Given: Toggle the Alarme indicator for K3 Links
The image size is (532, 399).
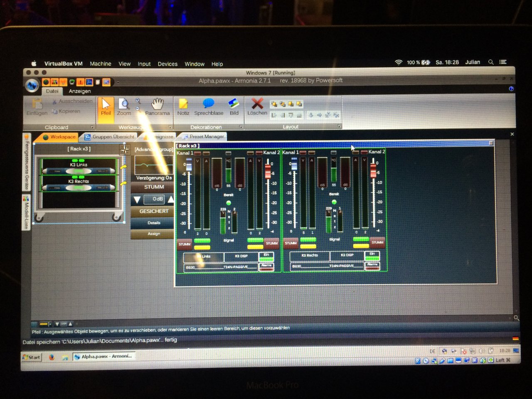Looking at the screenshot, I should (x=266, y=266).
